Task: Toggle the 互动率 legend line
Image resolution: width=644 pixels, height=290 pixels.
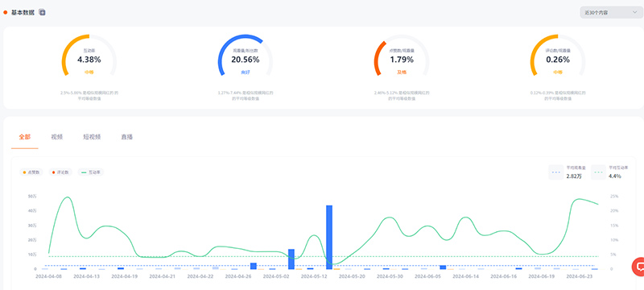Action: [x=91, y=172]
